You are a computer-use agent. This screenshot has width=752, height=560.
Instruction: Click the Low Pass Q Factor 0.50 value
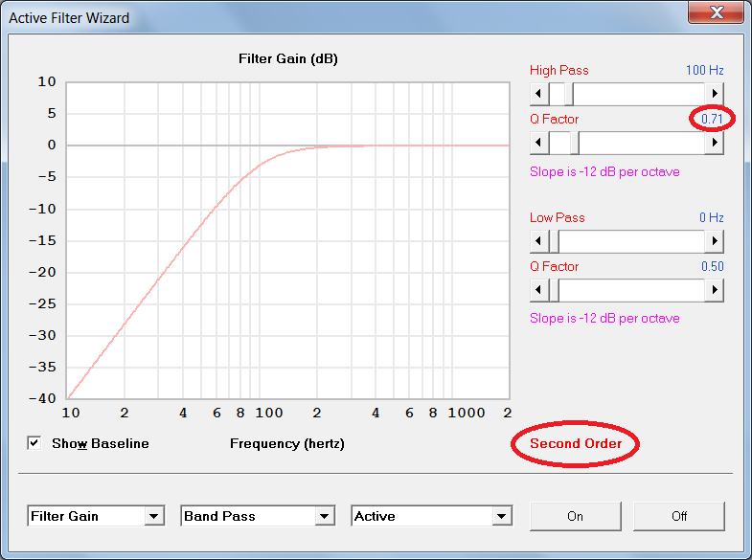(712, 266)
